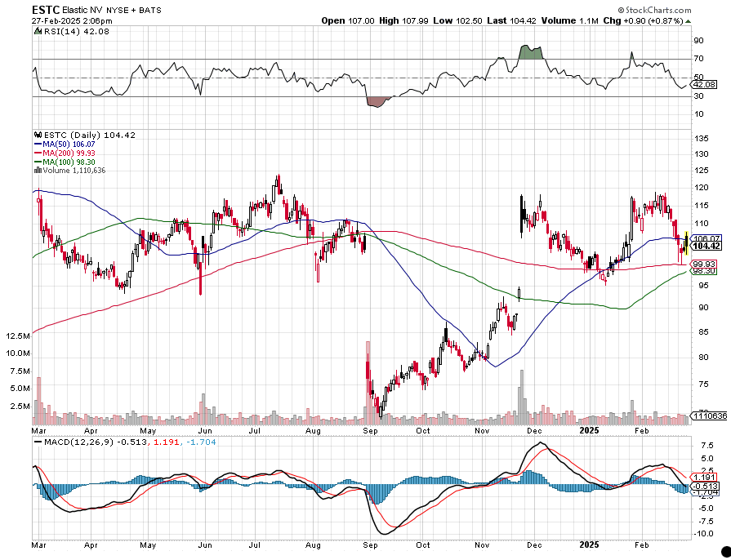This screenshot has width=731, height=560.
Task: Click the Sep label under the MACD panel
Action: [x=370, y=542]
